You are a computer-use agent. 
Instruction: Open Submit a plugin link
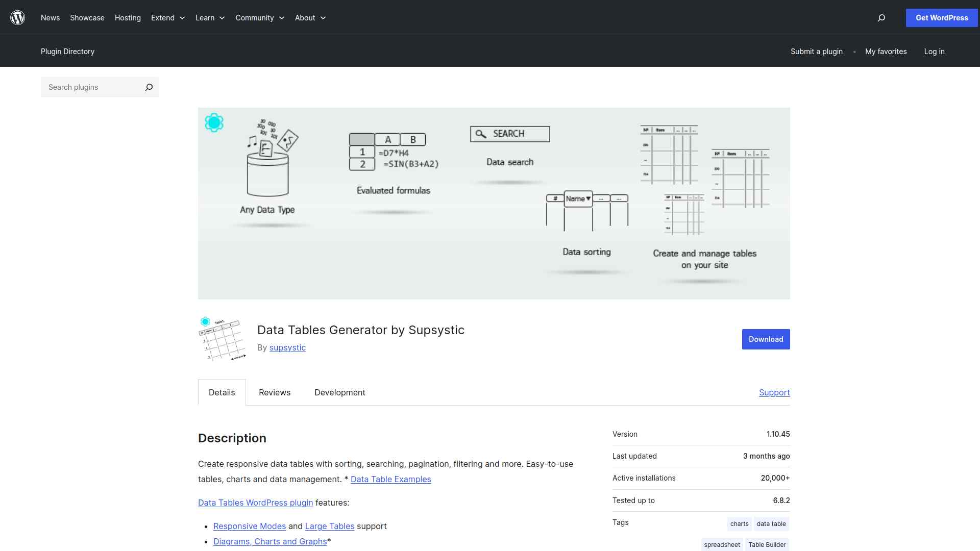point(817,52)
